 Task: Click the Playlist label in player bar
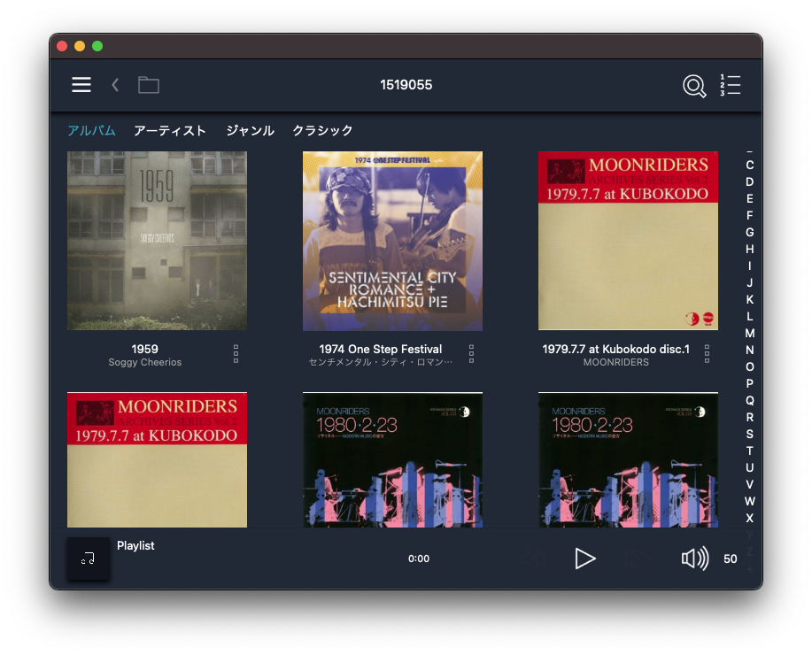point(135,546)
